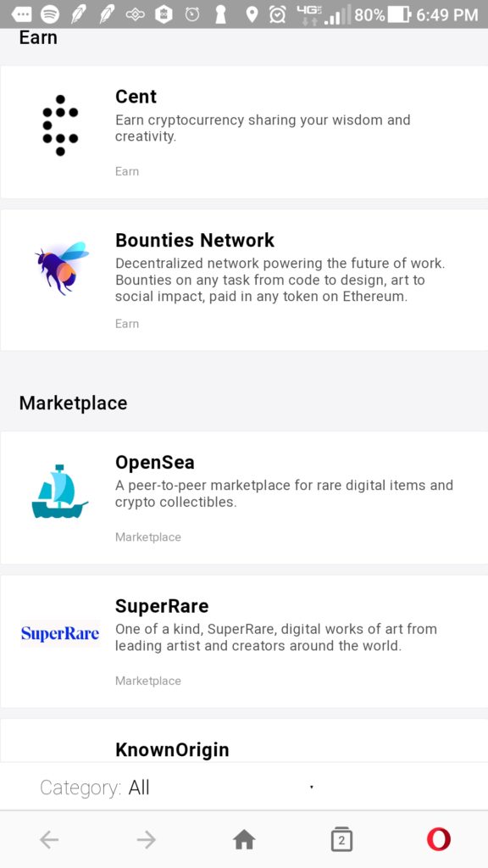Go forward with browser forward arrow
This screenshot has height=868, width=488.
[x=147, y=840]
